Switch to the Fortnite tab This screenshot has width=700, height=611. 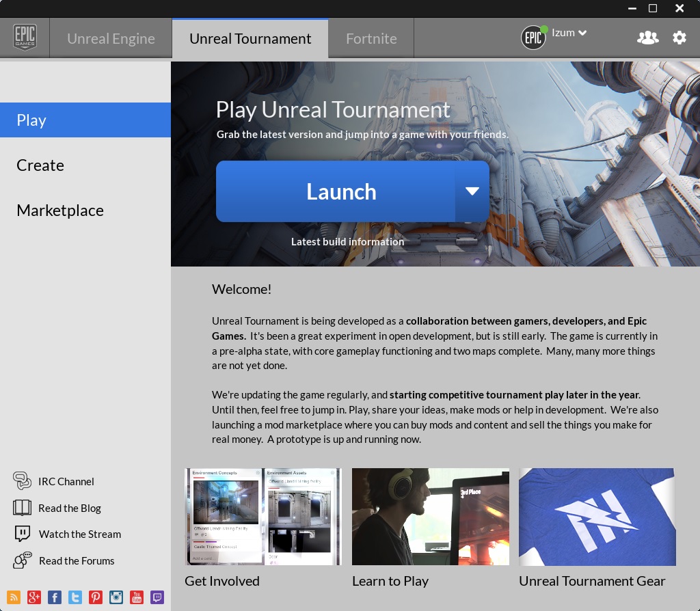pyautogui.click(x=371, y=39)
